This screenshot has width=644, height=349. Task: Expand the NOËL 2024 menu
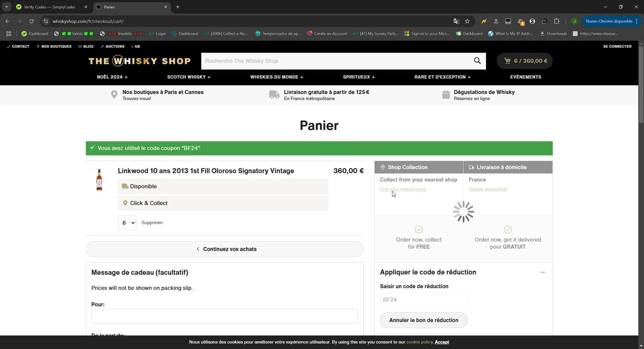point(112,77)
